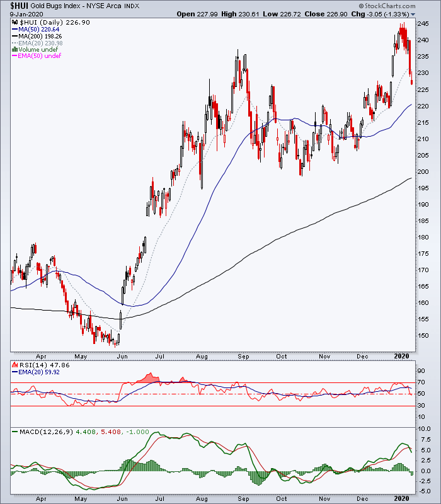The width and height of the screenshot is (441, 504).
Task: Click the Sep label under the price panel
Action: tap(243, 357)
